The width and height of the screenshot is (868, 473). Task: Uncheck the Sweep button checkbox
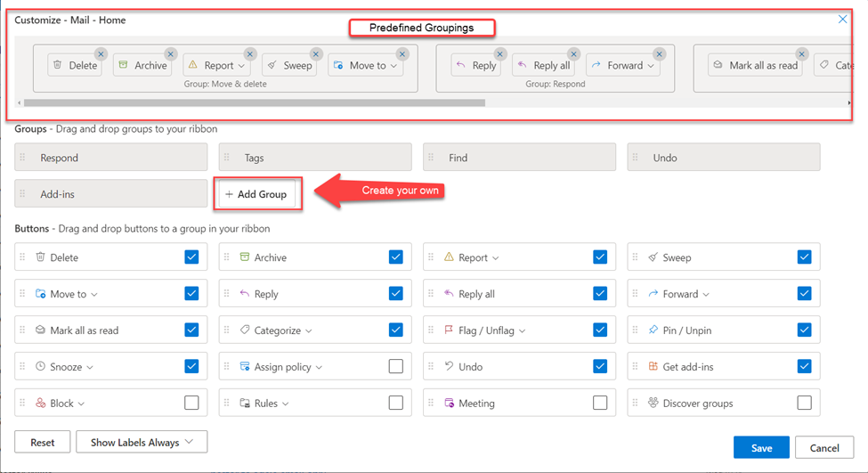click(804, 257)
